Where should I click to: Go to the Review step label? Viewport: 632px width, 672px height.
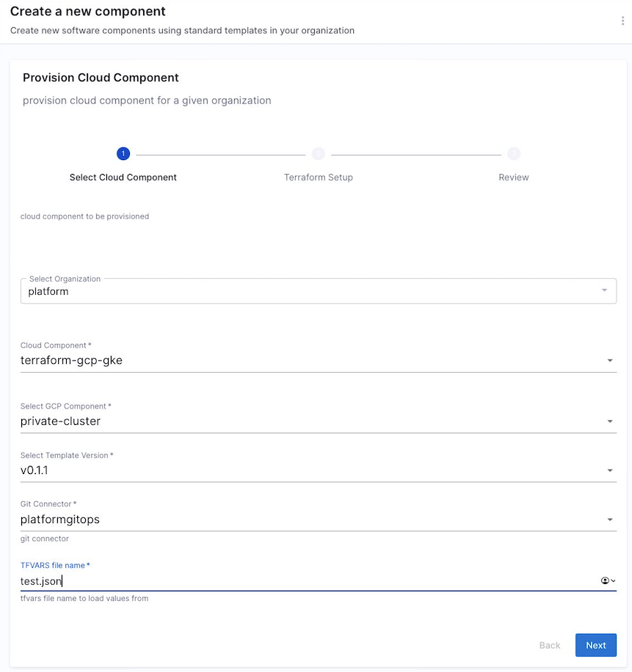(x=514, y=178)
